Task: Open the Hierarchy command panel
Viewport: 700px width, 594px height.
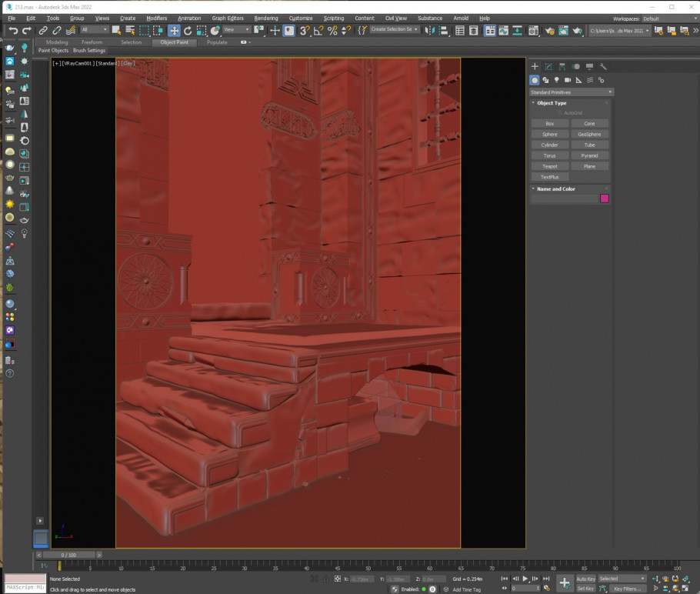Action: pos(562,66)
